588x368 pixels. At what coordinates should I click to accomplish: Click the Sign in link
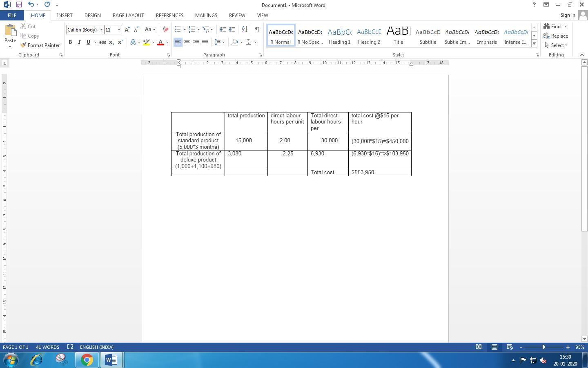click(x=568, y=15)
